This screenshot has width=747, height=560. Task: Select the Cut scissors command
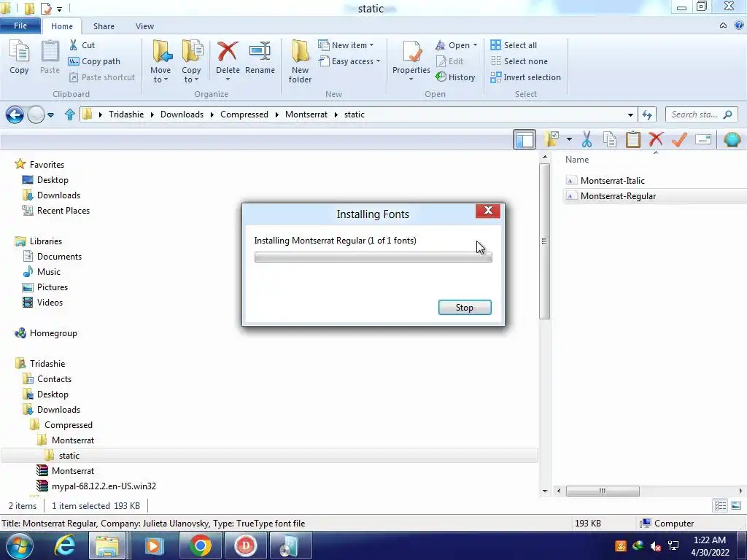82,45
